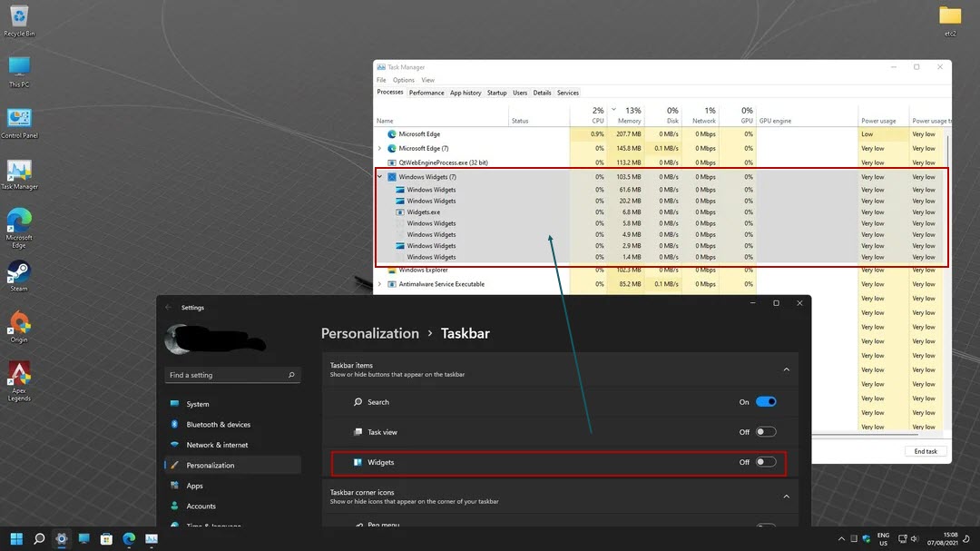
Task: Open Accounts in Settings sidebar
Action: point(232,506)
